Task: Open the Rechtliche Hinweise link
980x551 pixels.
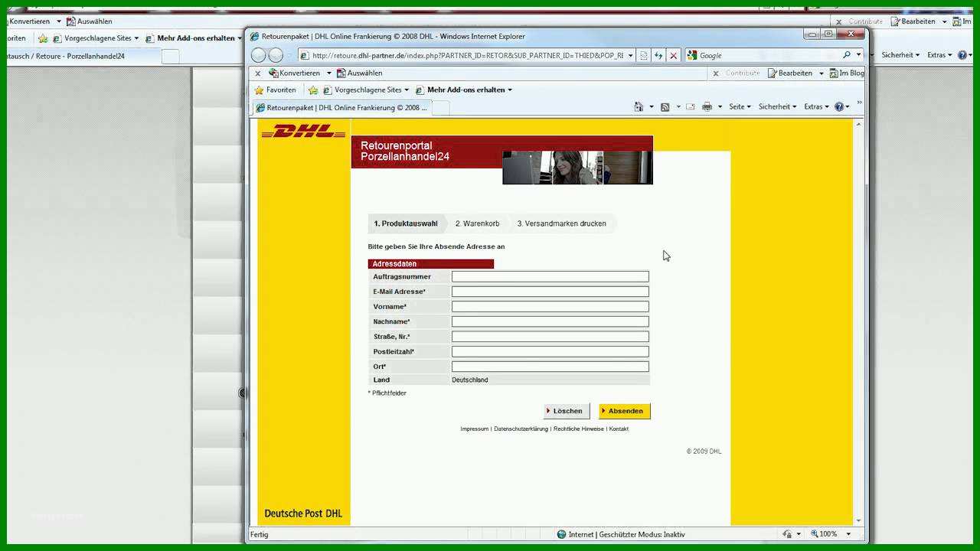Action: click(578, 429)
